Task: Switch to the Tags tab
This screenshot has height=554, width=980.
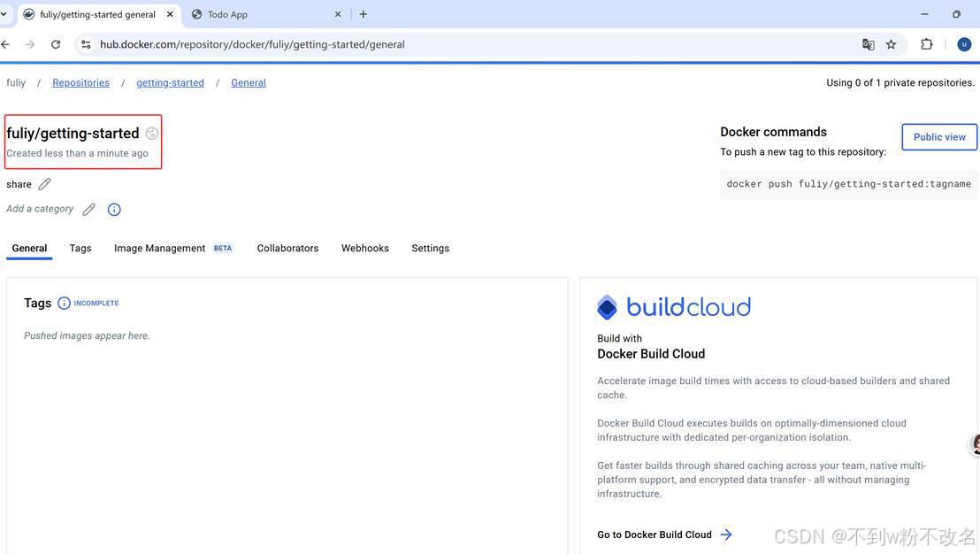Action: [80, 248]
